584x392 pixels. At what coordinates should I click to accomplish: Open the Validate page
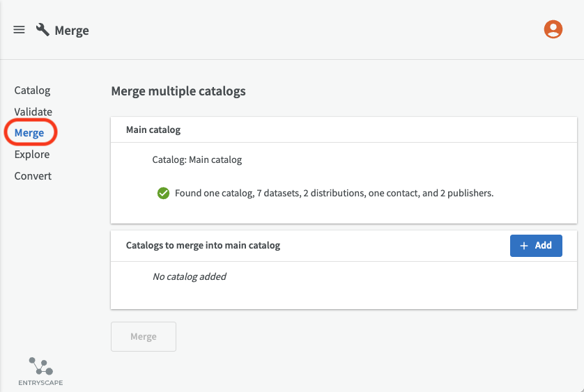tap(33, 111)
